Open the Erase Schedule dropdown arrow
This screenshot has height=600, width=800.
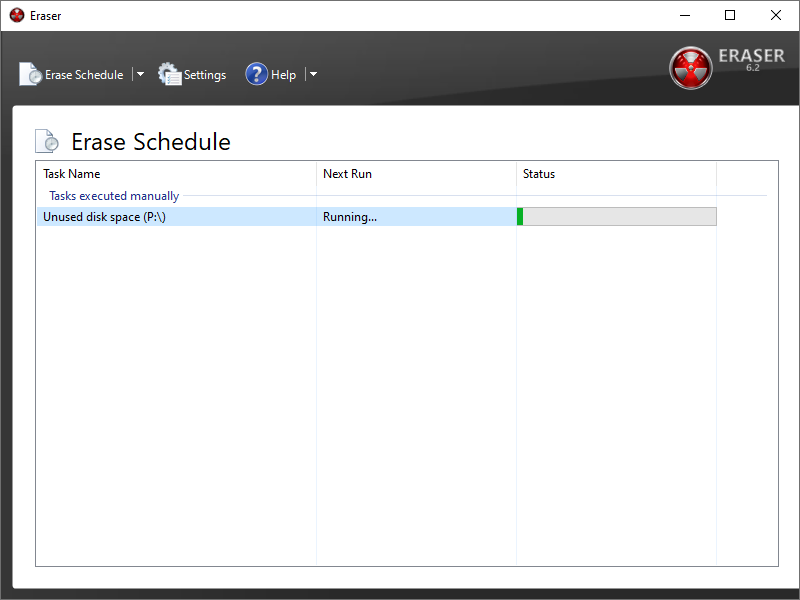[x=140, y=74]
